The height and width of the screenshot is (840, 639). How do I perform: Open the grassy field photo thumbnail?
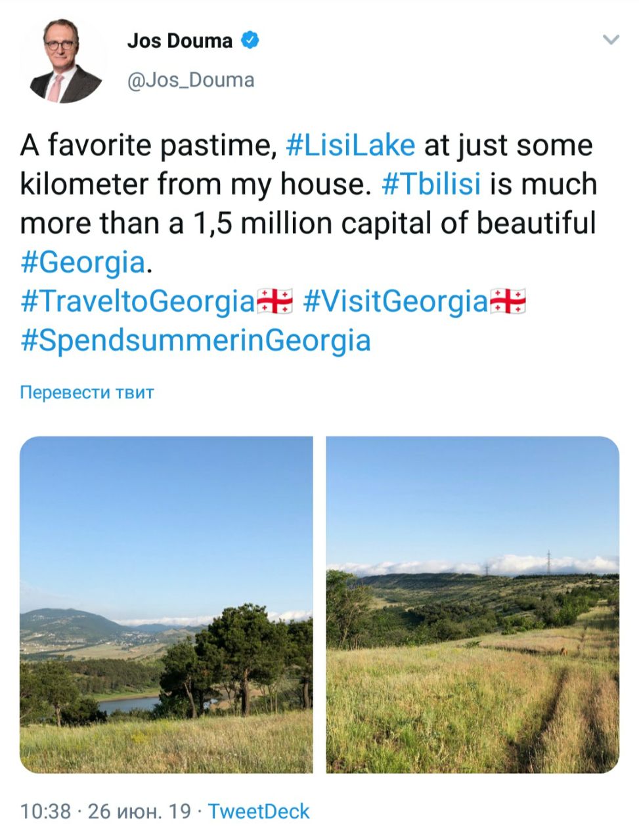click(x=473, y=604)
